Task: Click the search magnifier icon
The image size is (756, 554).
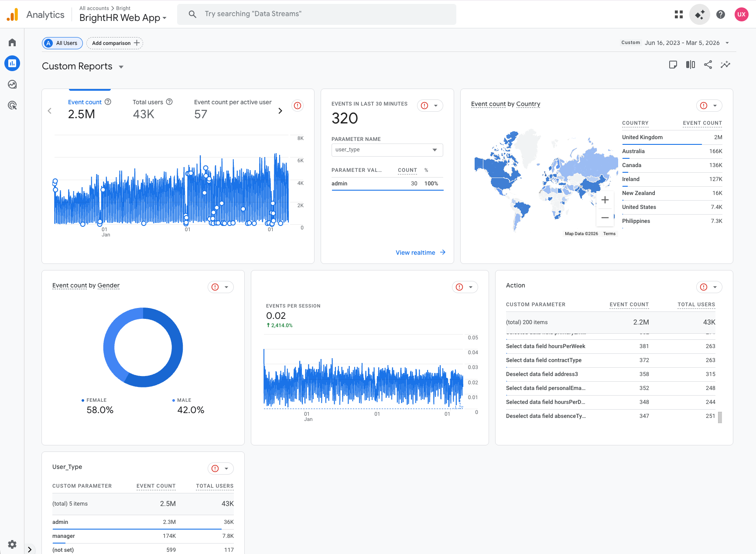Action: tap(192, 14)
